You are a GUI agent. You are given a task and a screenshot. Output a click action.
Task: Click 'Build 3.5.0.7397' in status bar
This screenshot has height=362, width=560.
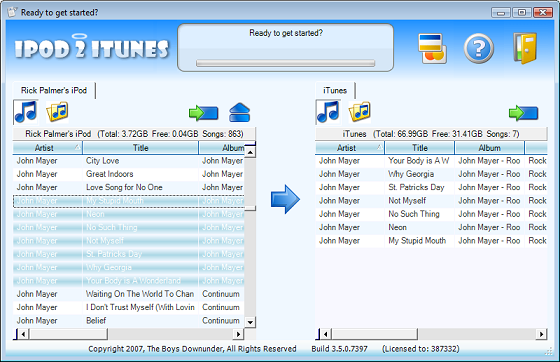(339, 349)
